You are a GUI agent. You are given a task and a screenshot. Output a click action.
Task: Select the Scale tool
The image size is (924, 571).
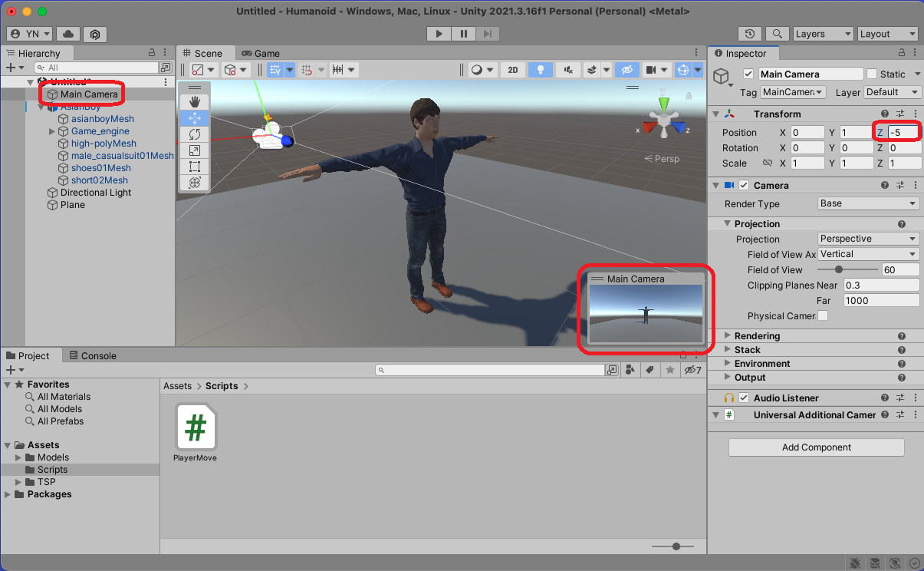click(x=194, y=150)
